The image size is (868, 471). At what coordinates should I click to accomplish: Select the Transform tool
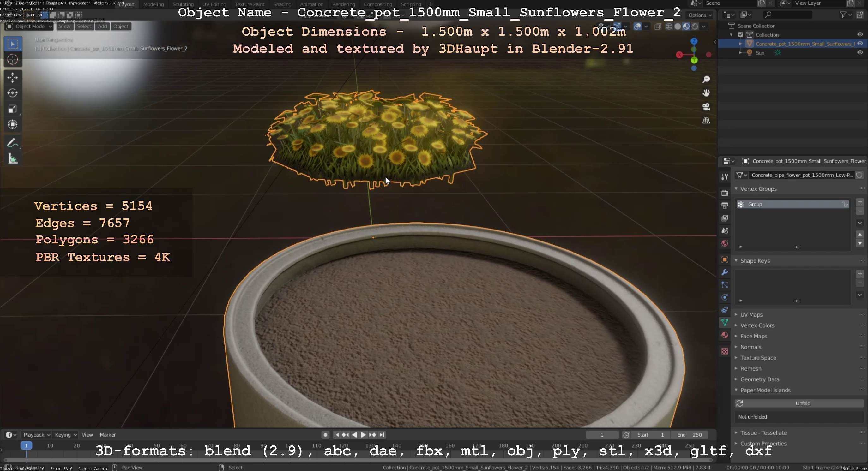tap(13, 125)
